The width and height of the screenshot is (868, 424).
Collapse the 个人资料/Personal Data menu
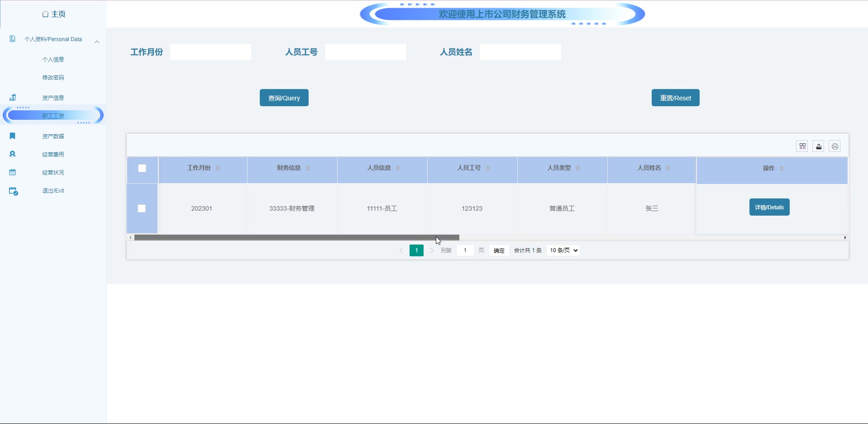97,42
